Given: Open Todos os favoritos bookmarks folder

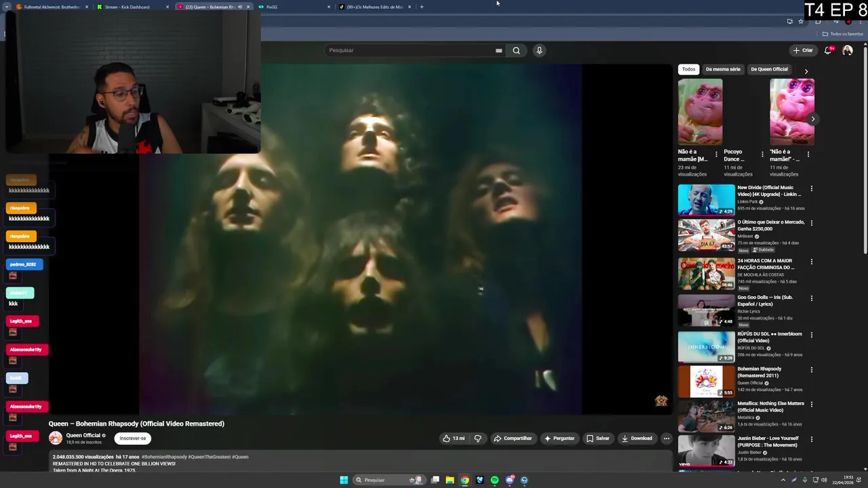Looking at the screenshot, I should [843, 34].
